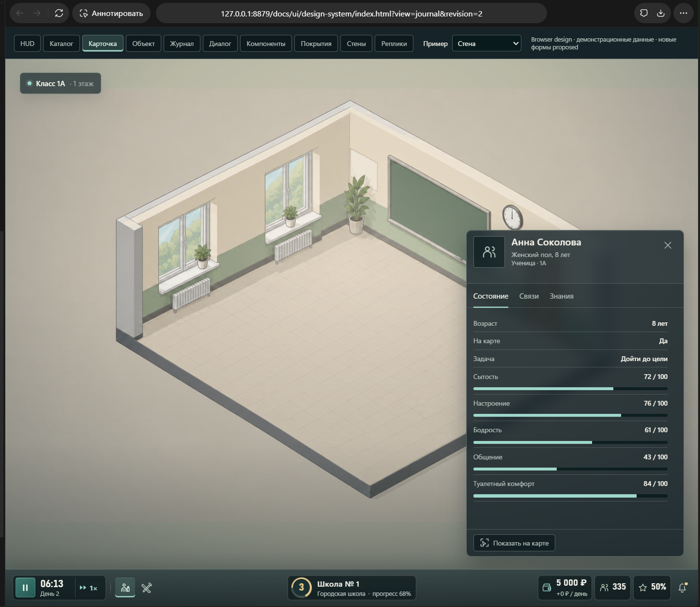Click 'Показать на карте' button
The height and width of the screenshot is (607, 700).
click(x=514, y=543)
